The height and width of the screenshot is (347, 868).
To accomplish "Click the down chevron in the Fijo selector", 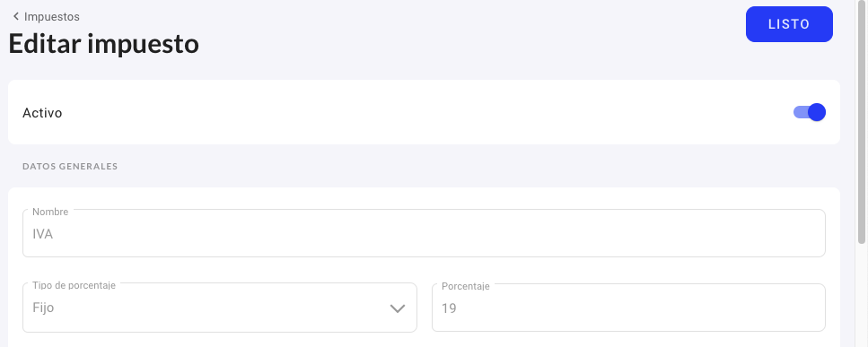I will click(x=398, y=308).
